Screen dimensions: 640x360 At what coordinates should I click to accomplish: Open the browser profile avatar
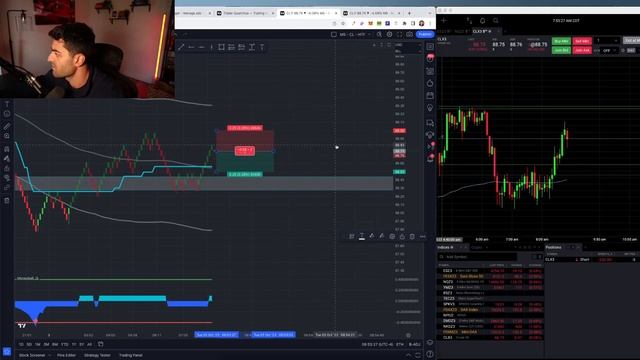pos(422,24)
